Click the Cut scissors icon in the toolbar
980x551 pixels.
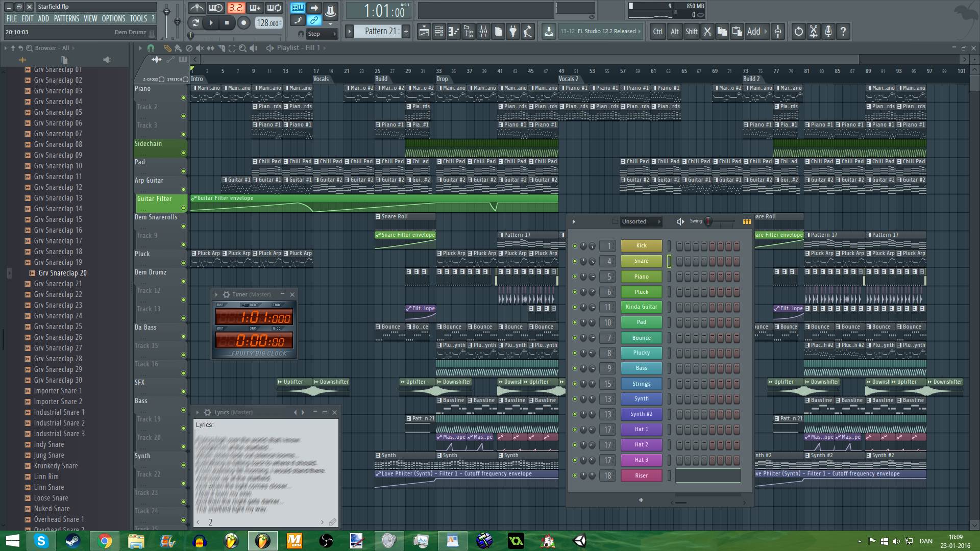707,32
